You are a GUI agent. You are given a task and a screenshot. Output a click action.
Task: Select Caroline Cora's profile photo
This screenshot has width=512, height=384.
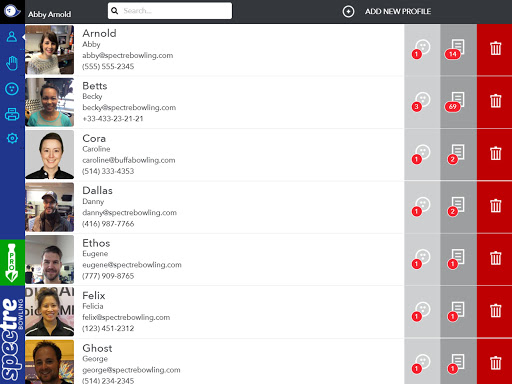50,154
